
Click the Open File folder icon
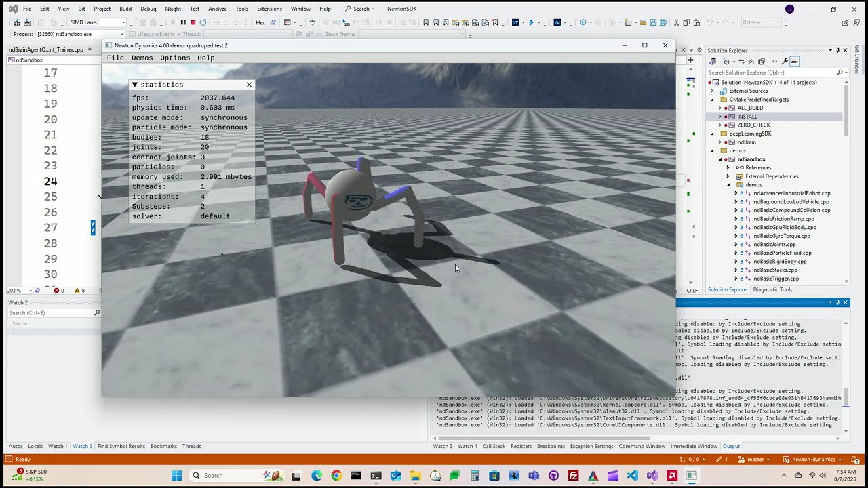[643, 22]
